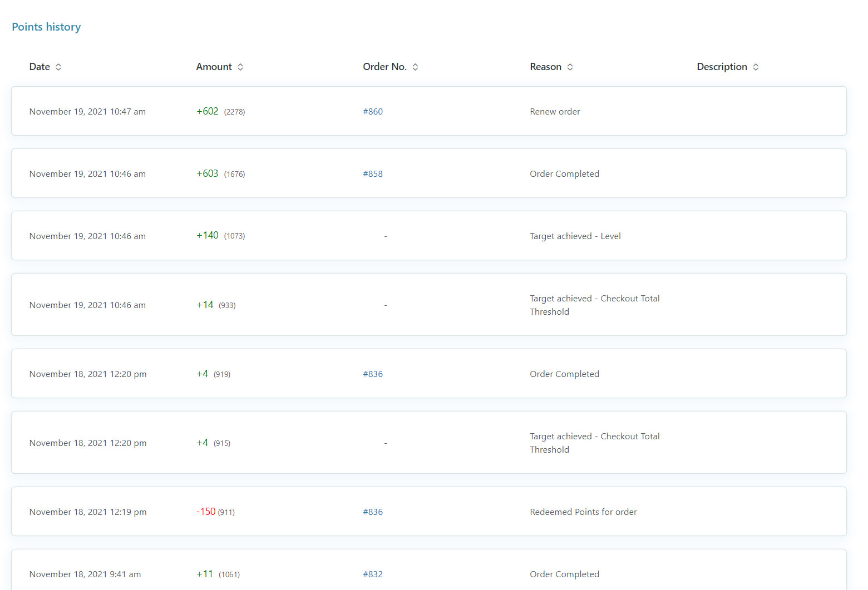
Task: Select the +602 amount value
Action: [x=207, y=111]
